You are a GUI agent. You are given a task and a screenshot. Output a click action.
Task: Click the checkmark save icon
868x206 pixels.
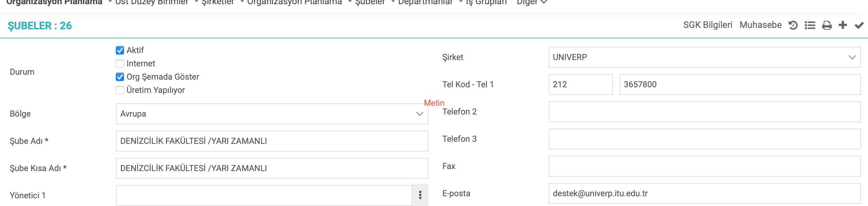tap(859, 25)
